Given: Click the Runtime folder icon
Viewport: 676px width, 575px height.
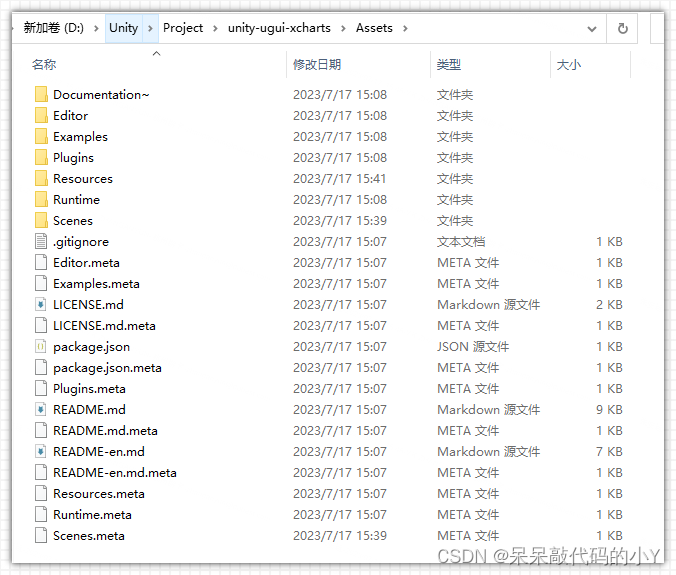Looking at the screenshot, I should pyautogui.click(x=41, y=200).
